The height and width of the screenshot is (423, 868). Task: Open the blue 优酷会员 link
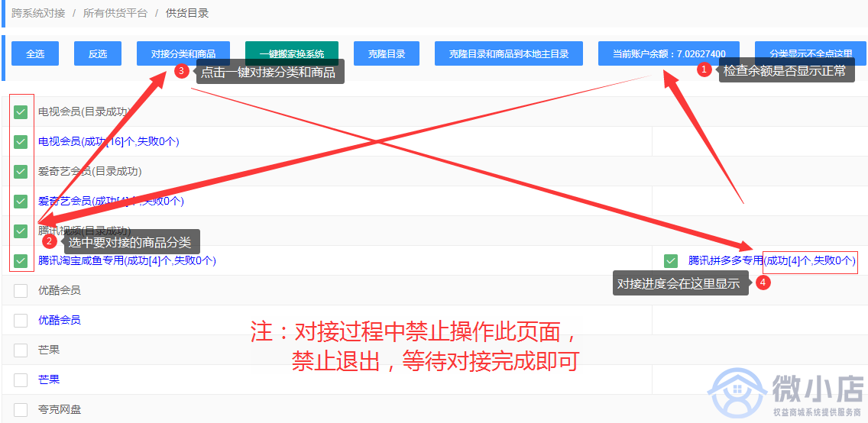point(60,320)
